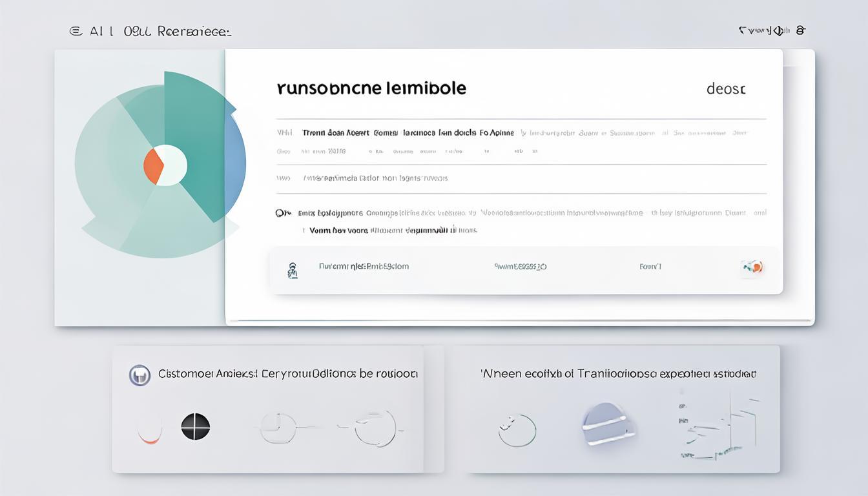Image resolution: width=868 pixels, height=496 pixels.
Task: Click the orange-red arc icon
Action: pyautogui.click(x=149, y=433)
